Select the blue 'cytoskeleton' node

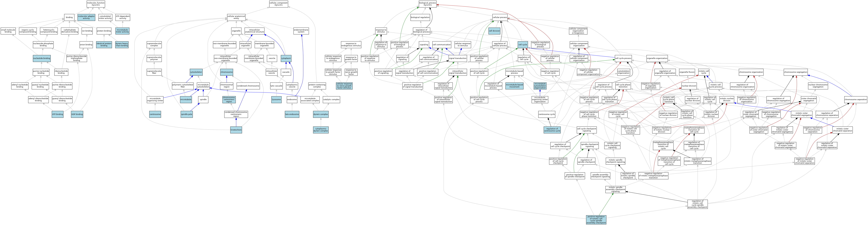pos(196,72)
